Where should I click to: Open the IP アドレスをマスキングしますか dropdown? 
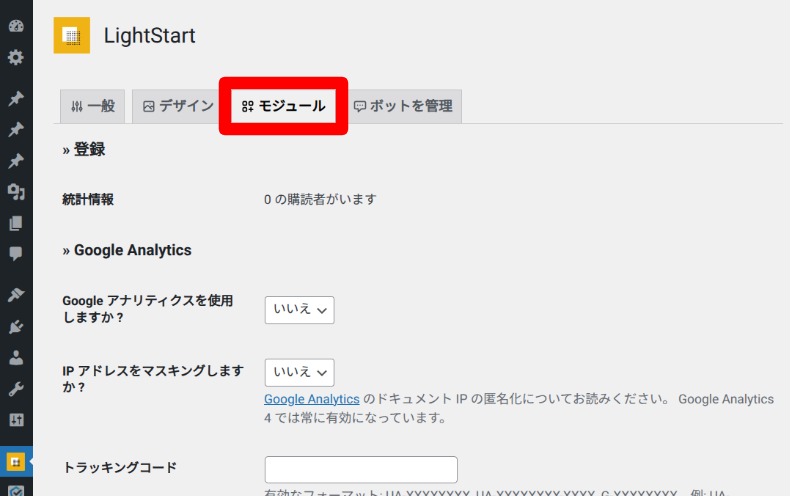tap(300, 373)
